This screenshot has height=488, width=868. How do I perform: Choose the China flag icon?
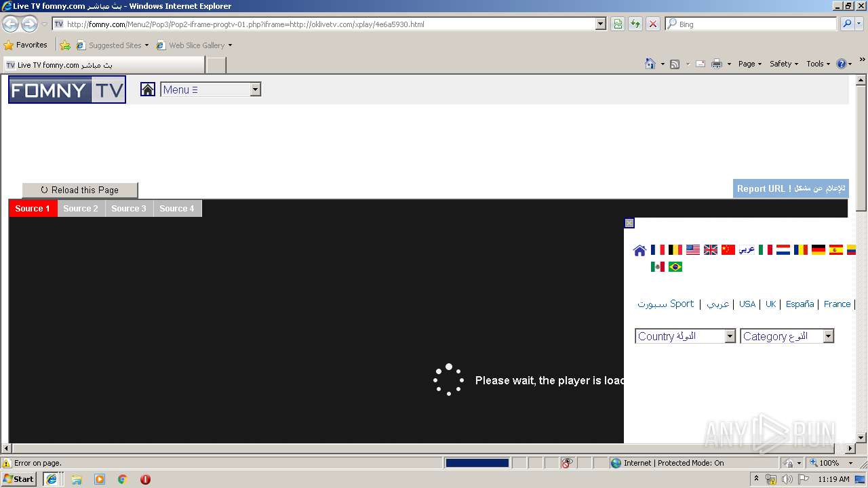(728, 250)
